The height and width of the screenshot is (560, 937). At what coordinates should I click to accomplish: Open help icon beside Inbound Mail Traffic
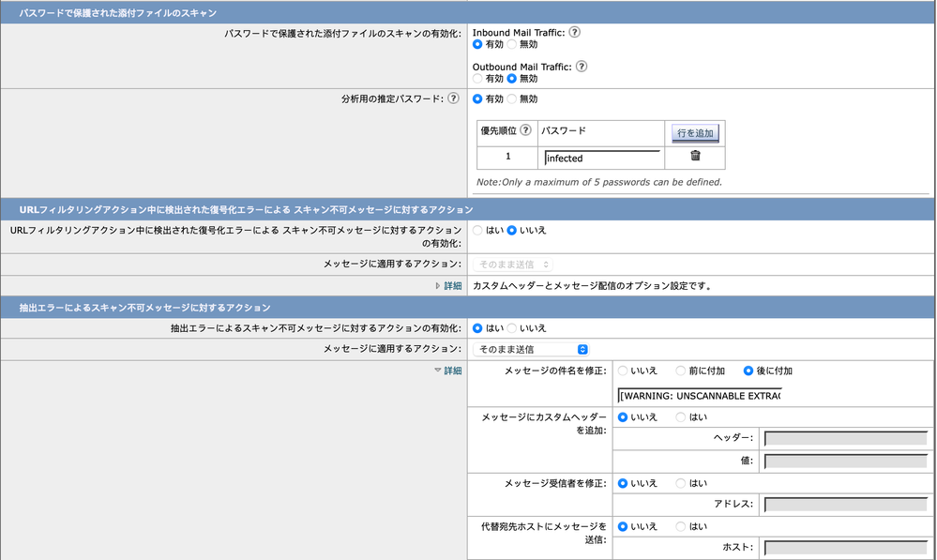(574, 32)
